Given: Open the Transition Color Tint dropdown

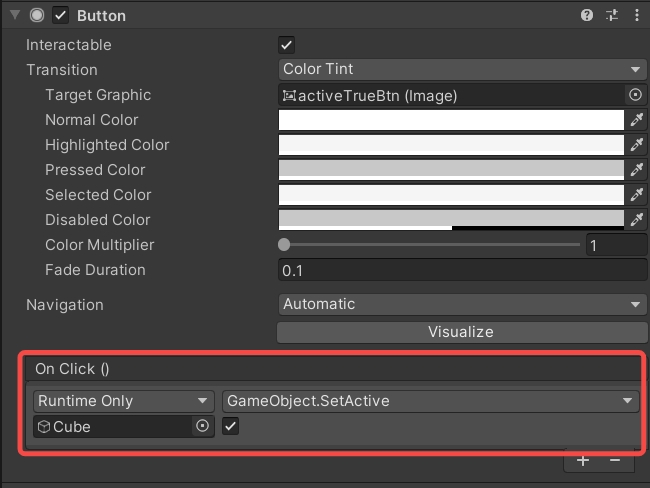Looking at the screenshot, I should [x=461, y=70].
